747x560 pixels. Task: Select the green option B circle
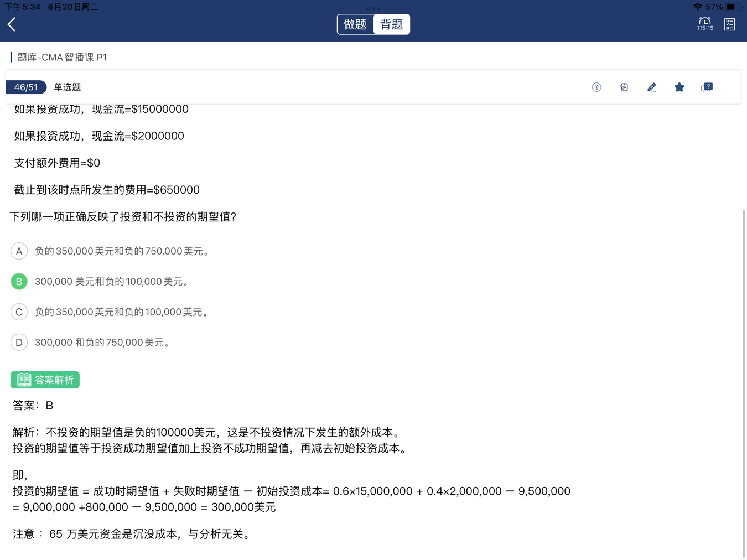[x=19, y=282]
